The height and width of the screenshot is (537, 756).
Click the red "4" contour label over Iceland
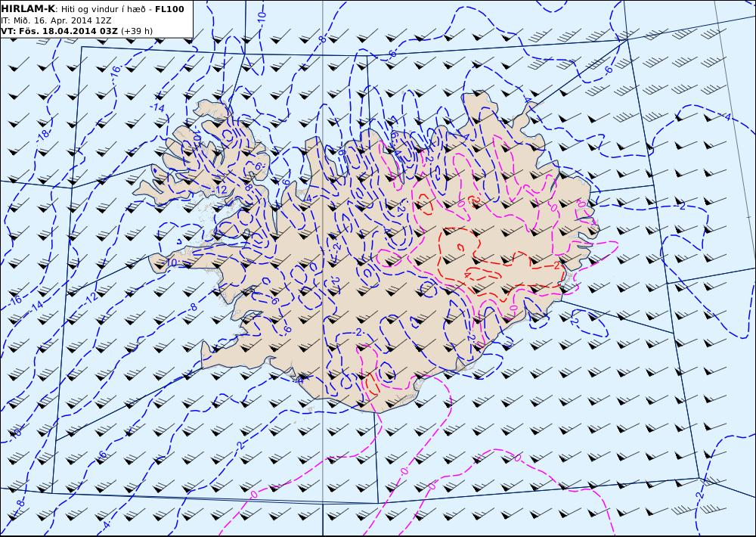(466, 274)
